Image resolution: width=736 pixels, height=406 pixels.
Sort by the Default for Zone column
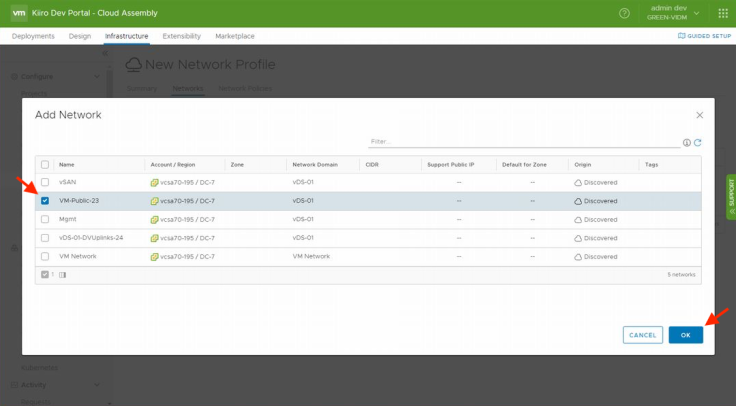coord(524,165)
